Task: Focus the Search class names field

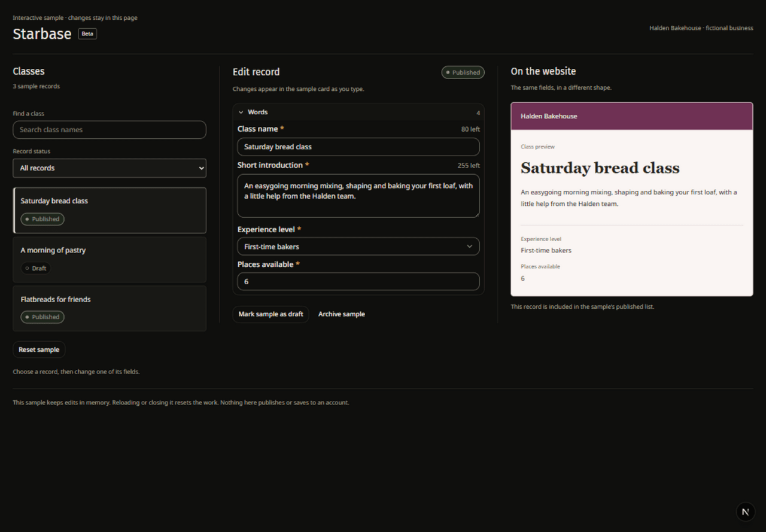Action: pos(110,130)
